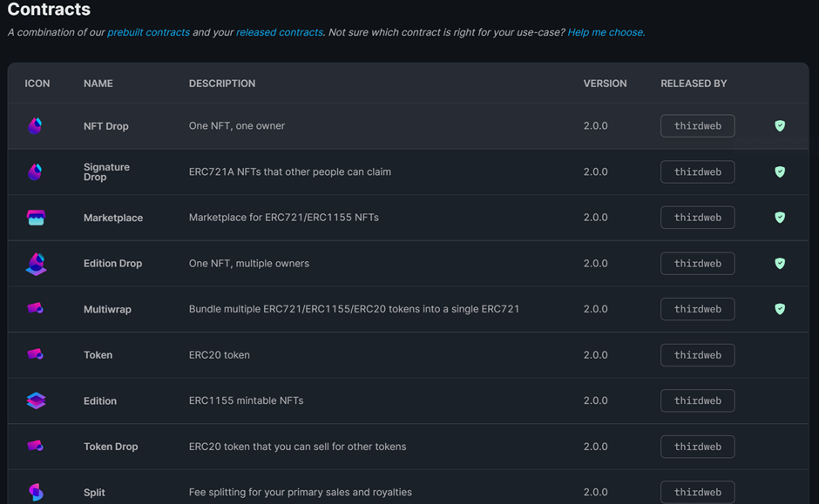Click thirdweb publisher button in Token row
The image size is (819, 504).
[x=697, y=355]
